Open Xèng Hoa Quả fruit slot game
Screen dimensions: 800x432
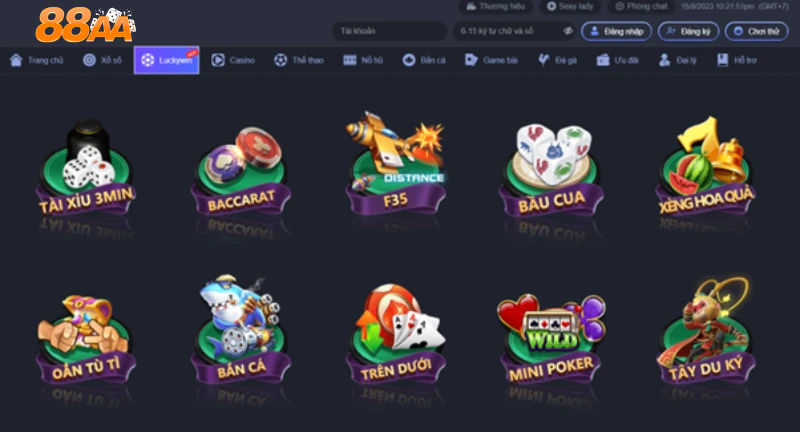click(x=706, y=166)
